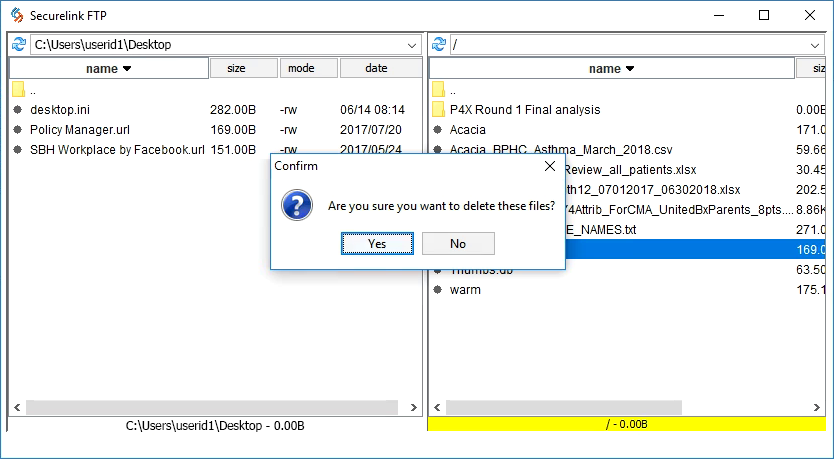The height and width of the screenshot is (459, 834).
Task: Click the blue question mark icon
Action: point(297,206)
